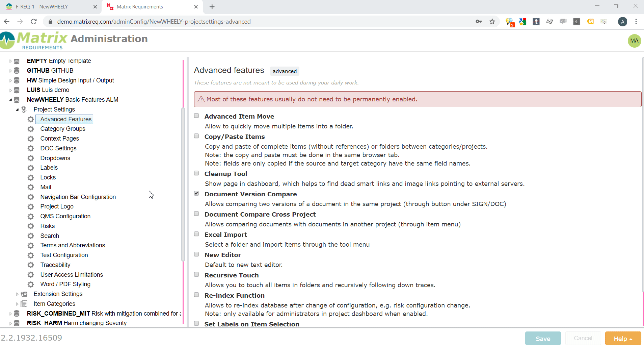
Task: Bookmark page with the star icon
Action: click(x=492, y=22)
